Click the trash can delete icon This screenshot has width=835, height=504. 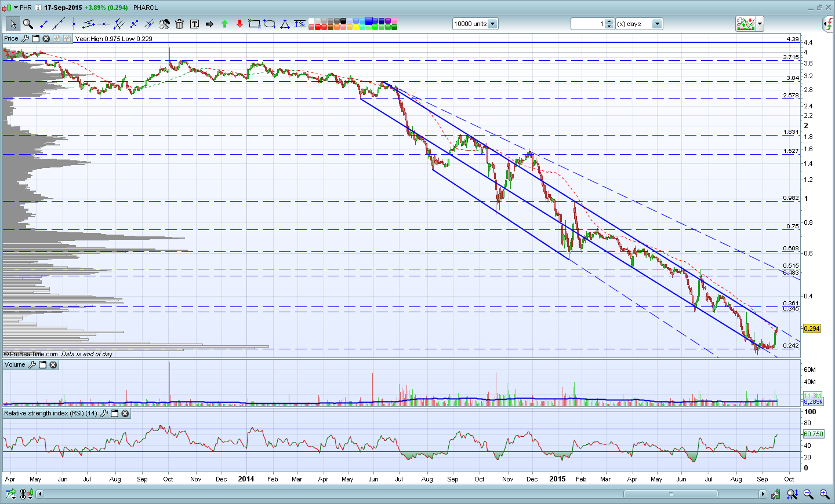pos(179,24)
